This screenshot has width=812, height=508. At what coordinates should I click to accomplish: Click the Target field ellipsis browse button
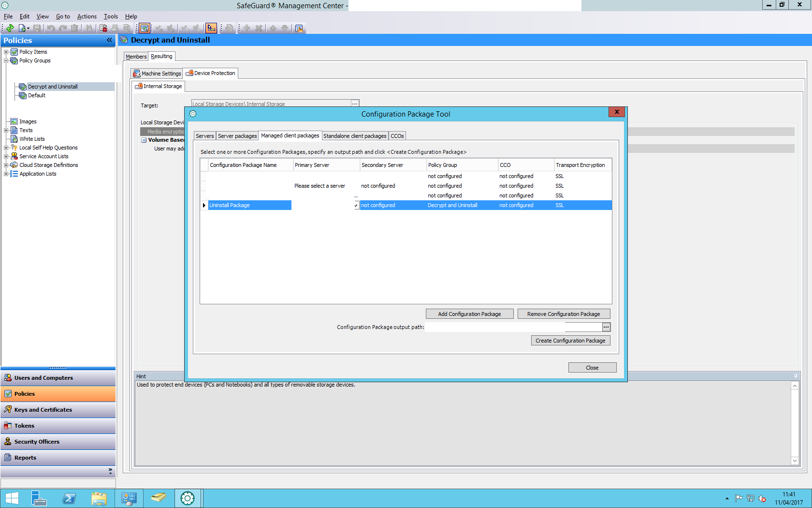coord(355,104)
